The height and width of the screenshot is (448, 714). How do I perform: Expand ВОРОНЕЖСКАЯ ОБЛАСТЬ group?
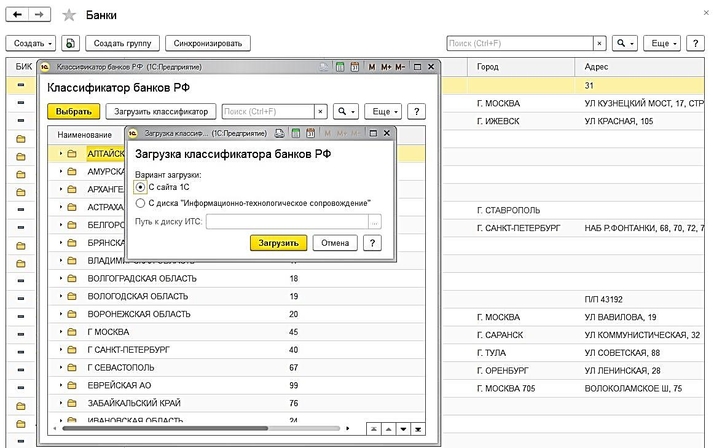point(61,314)
